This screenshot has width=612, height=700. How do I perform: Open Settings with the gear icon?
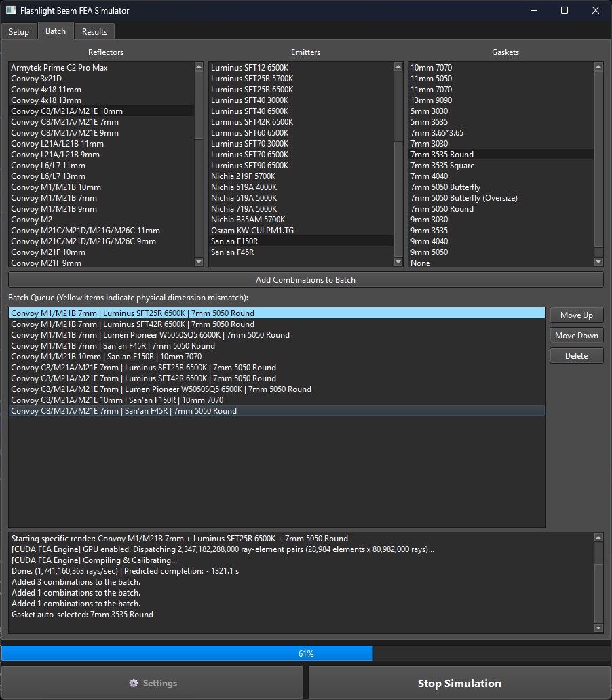[153, 683]
